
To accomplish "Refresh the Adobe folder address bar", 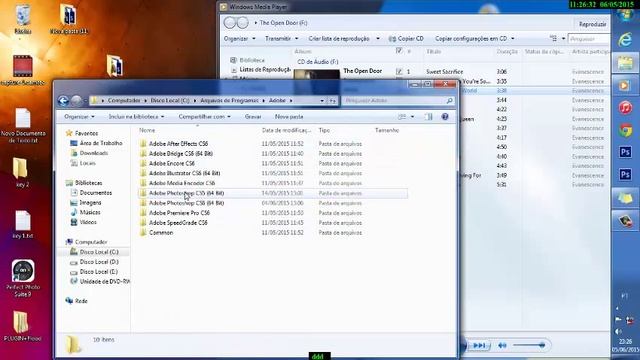I will (333, 100).
